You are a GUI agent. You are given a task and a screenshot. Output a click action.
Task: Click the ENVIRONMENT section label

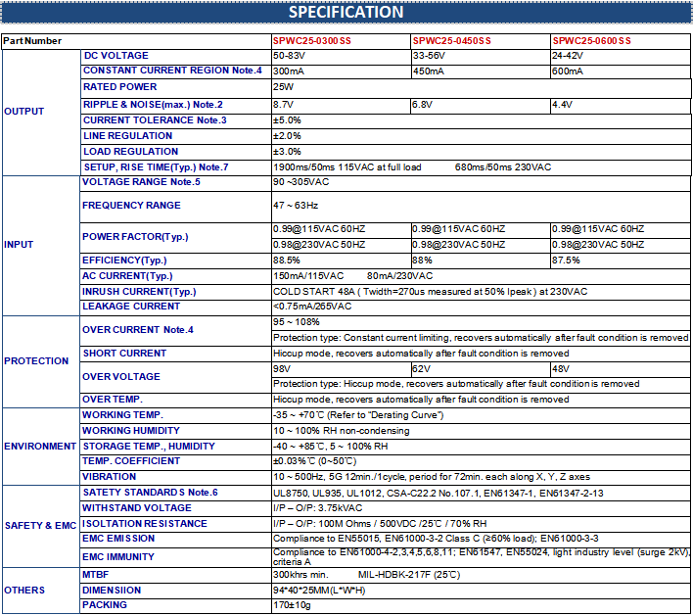tap(40, 447)
